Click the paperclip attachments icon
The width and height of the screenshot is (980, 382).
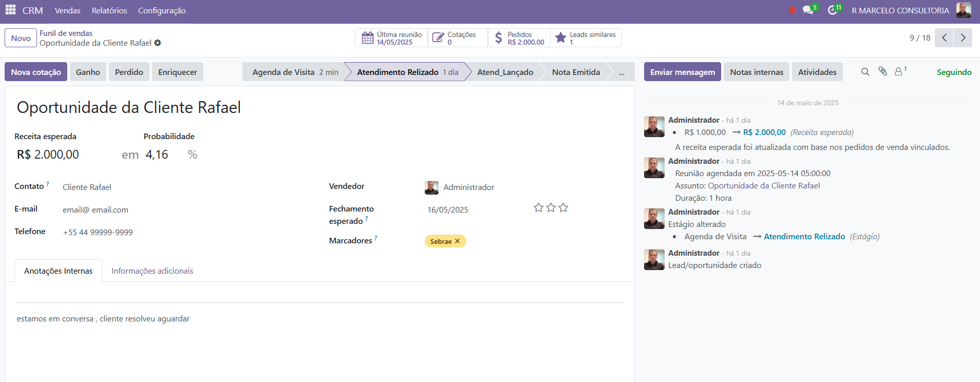[883, 72]
